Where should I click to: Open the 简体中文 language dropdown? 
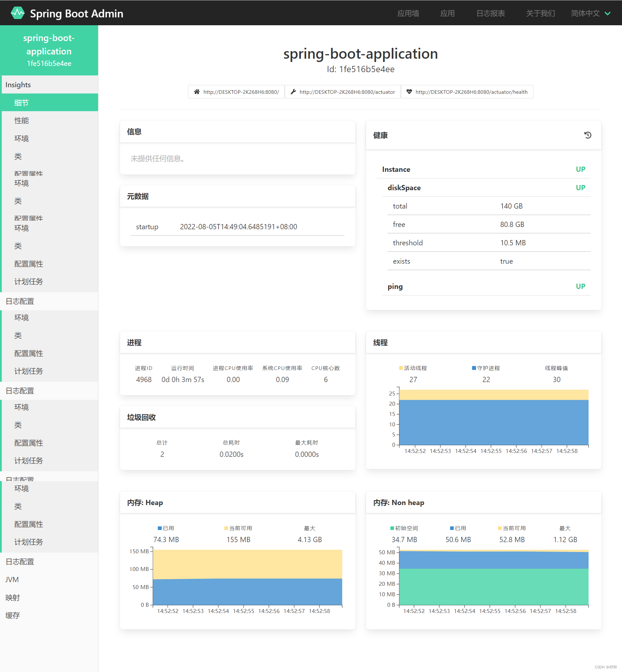click(591, 13)
